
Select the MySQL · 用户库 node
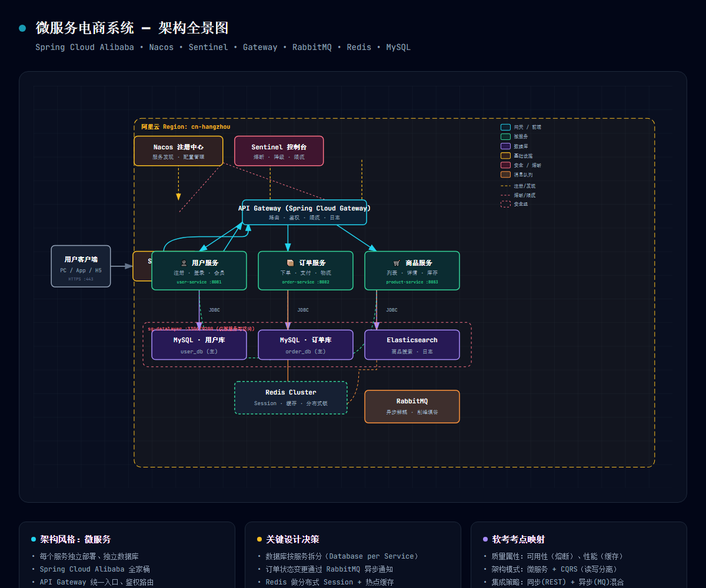(199, 345)
